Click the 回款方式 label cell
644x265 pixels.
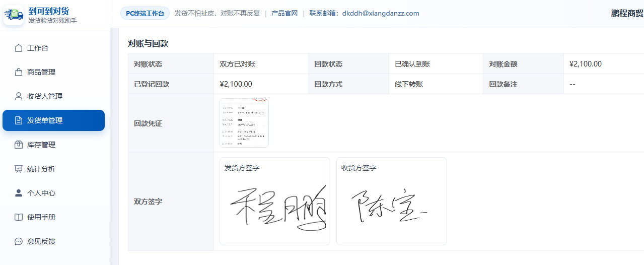348,84
